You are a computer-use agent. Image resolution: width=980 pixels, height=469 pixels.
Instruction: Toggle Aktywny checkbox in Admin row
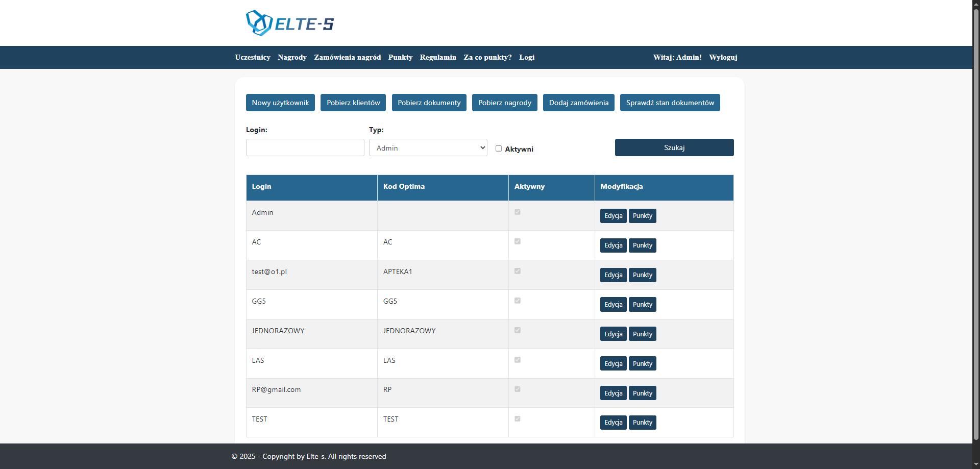(x=518, y=212)
